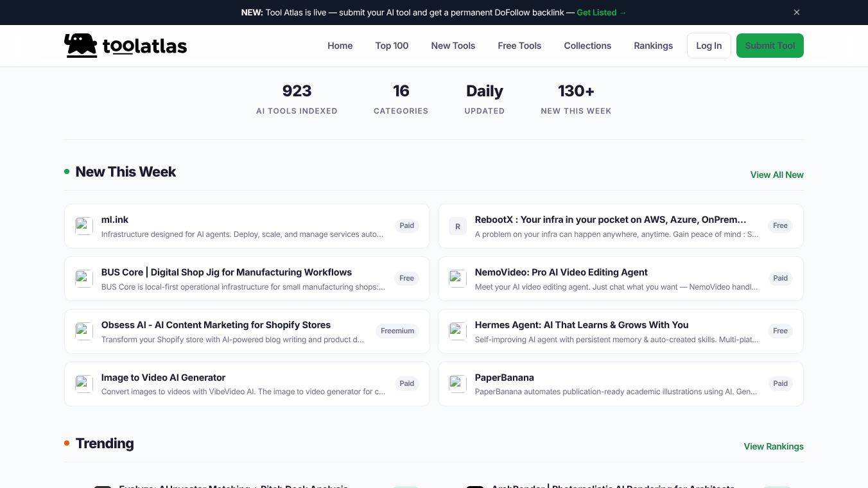Click the RebootX 'R' avatar icon
The image size is (868, 488).
point(458,226)
